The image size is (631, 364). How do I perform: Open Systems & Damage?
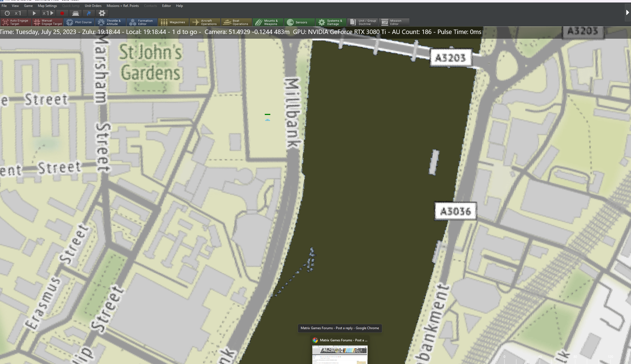[331, 22]
